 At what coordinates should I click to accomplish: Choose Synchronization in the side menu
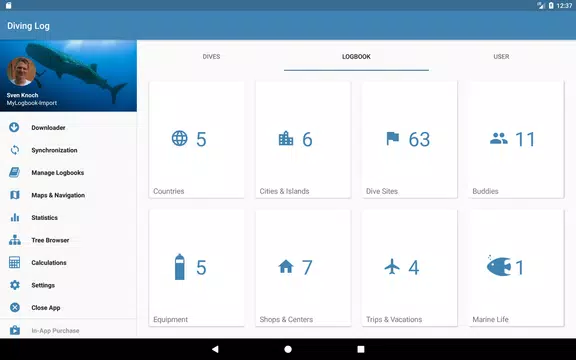point(68,150)
